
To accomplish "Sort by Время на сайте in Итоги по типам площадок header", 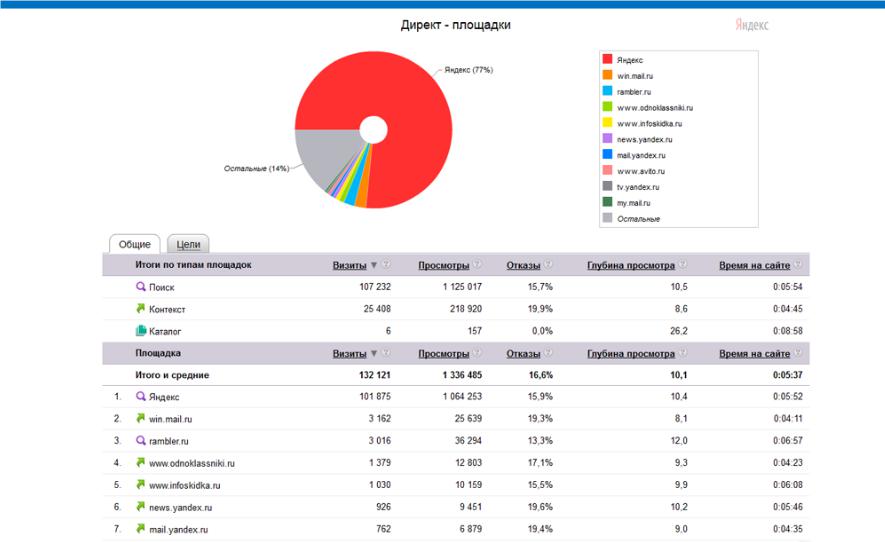I will click(755, 265).
